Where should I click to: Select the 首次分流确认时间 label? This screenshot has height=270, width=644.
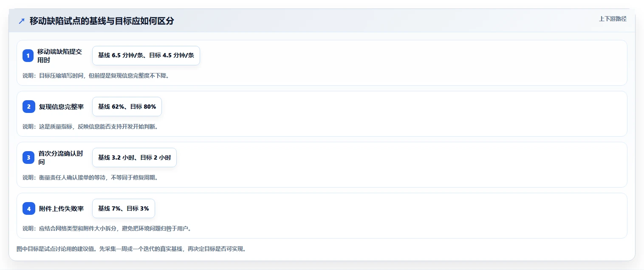[60, 157]
